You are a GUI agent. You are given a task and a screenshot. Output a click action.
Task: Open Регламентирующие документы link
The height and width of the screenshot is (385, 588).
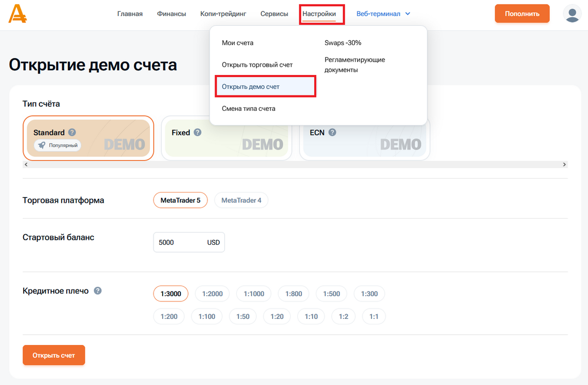[x=355, y=65]
